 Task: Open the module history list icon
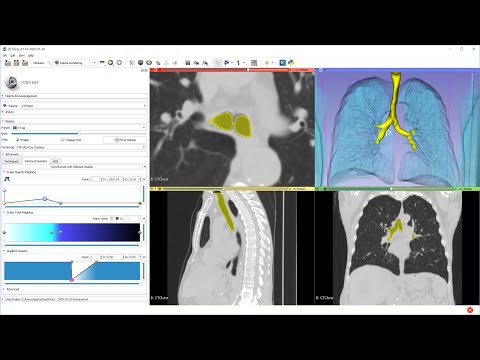(102, 63)
